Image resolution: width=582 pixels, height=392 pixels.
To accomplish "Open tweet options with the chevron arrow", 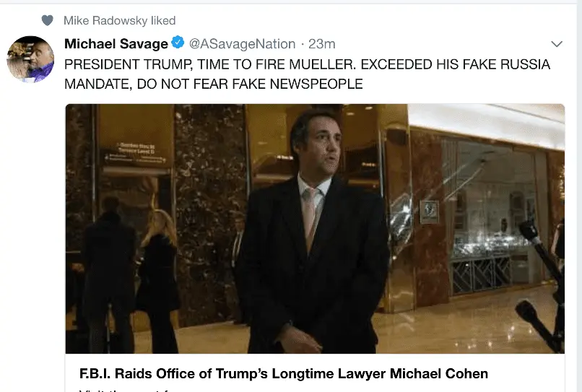I will pyautogui.click(x=557, y=44).
